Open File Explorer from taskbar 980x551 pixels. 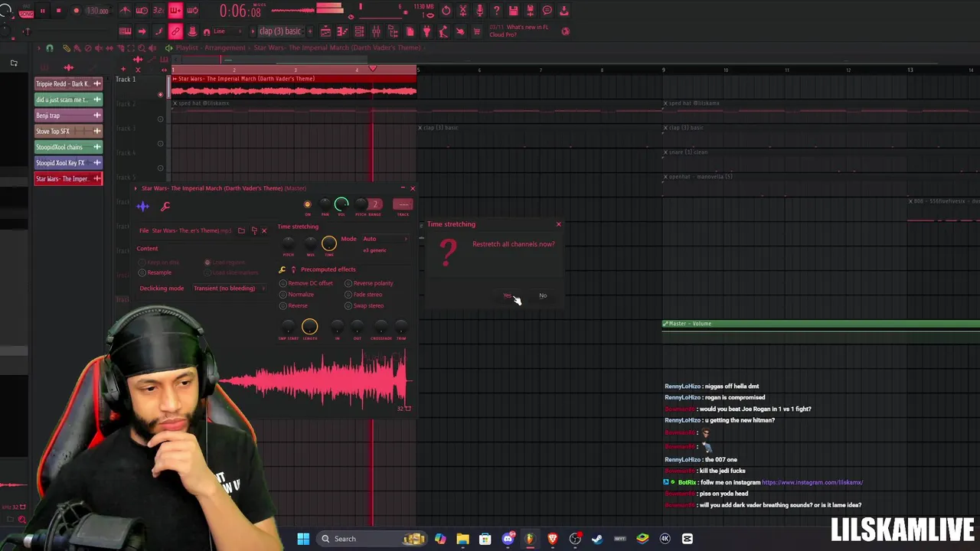tap(462, 539)
